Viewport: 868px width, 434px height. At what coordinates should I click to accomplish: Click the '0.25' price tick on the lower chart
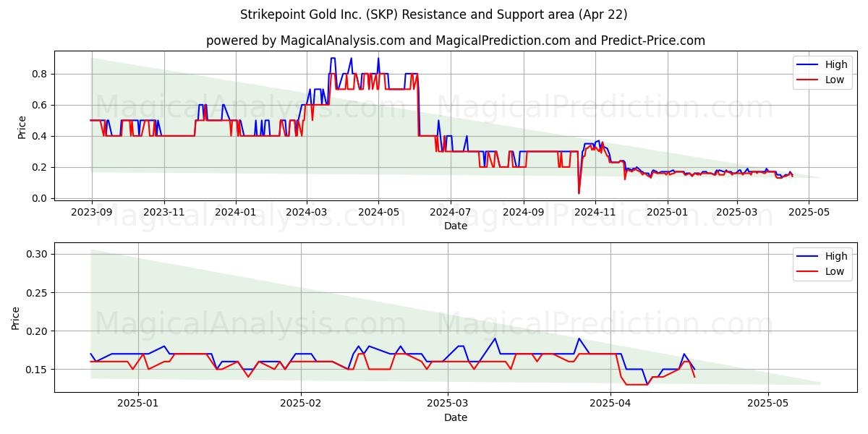point(36,293)
